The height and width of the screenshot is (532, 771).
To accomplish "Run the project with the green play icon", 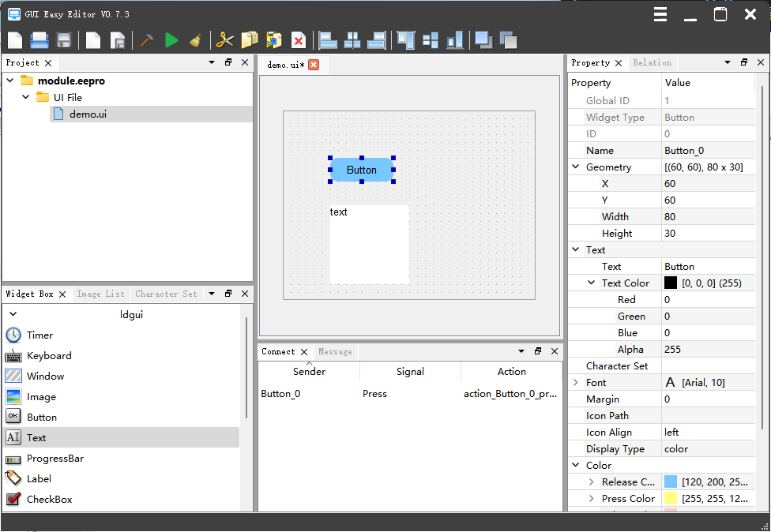I will click(171, 40).
